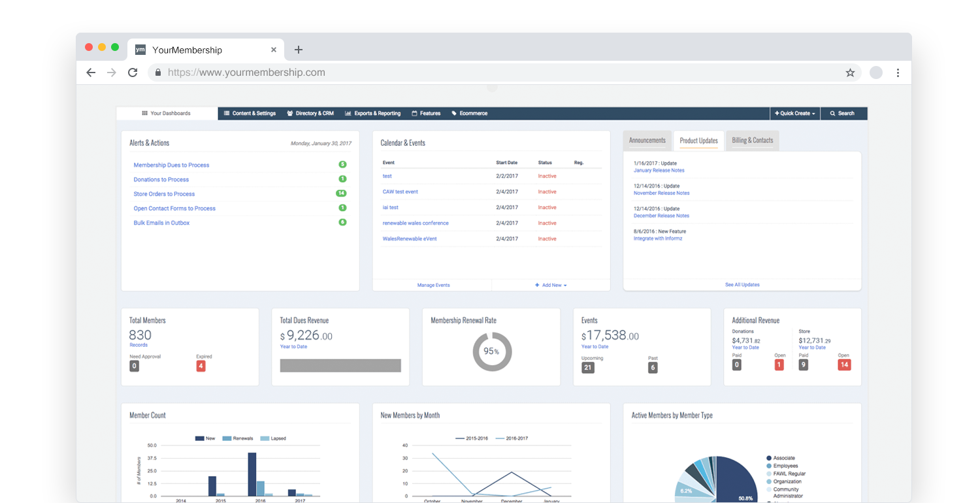Open the WalesRenewable eVent link
980x503 pixels.
click(410, 238)
